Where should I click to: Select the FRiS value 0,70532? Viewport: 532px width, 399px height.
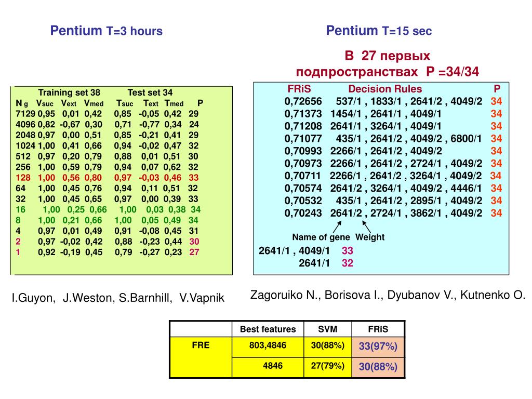(303, 201)
